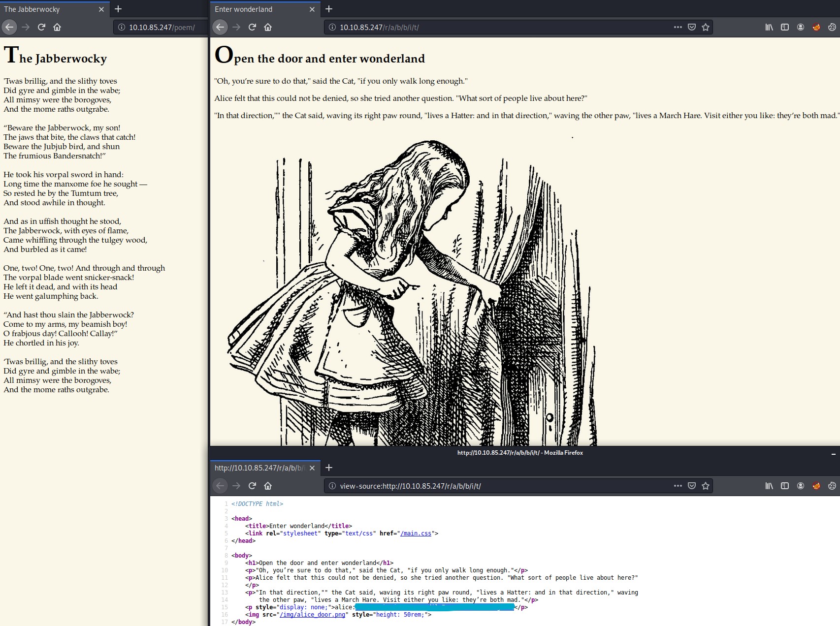Save to Pocket in view-source window
The image size is (840, 626).
692,486
